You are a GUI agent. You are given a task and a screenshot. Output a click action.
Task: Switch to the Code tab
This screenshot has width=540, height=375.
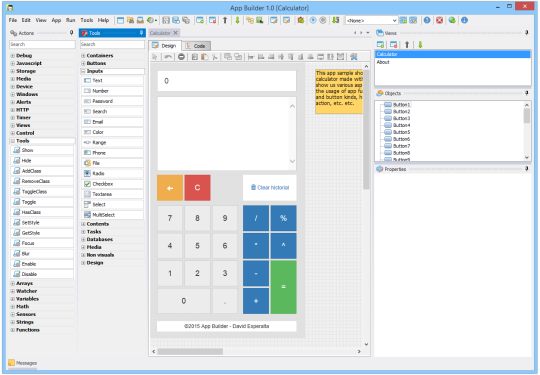tap(196, 46)
